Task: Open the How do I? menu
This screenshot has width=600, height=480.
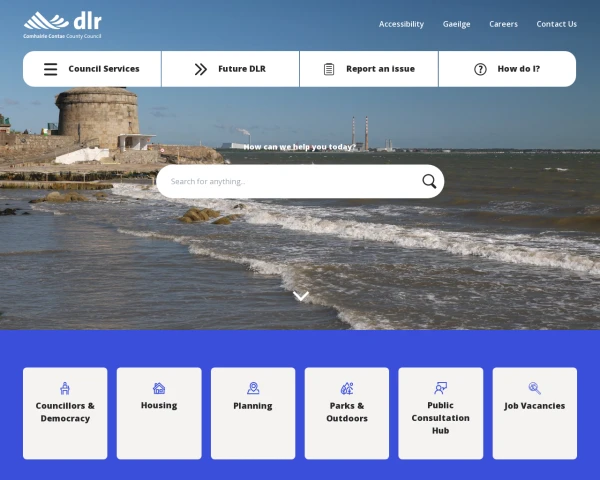Action: [x=518, y=69]
